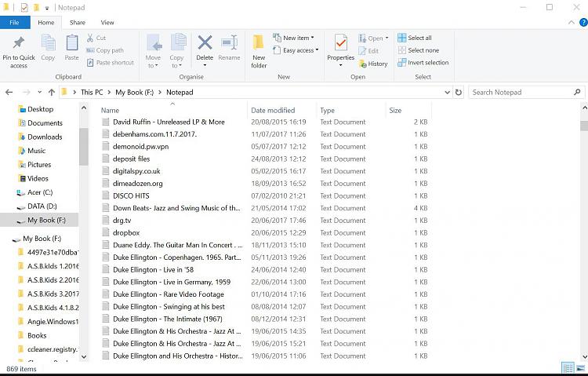Click My Book (F:) in the address bar
This screenshot has width=588, height=376.
click(x=135, y=92)
